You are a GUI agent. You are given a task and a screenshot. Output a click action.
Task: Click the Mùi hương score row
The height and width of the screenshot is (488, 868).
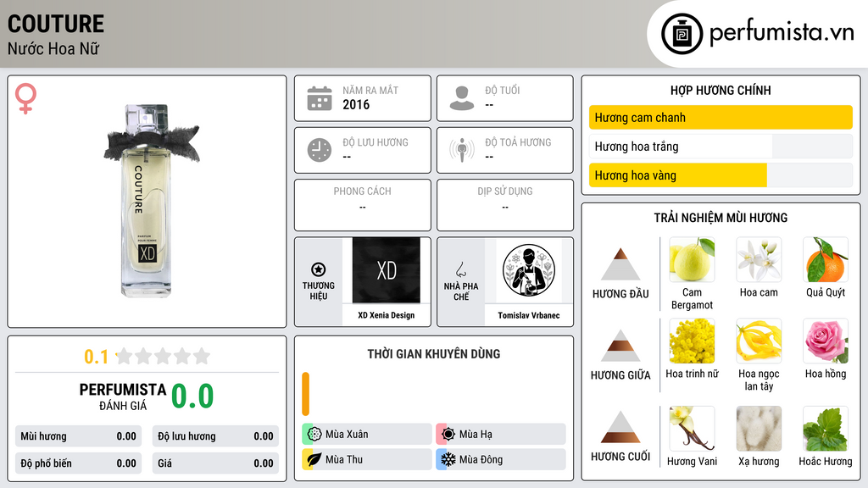coord(79,436)
